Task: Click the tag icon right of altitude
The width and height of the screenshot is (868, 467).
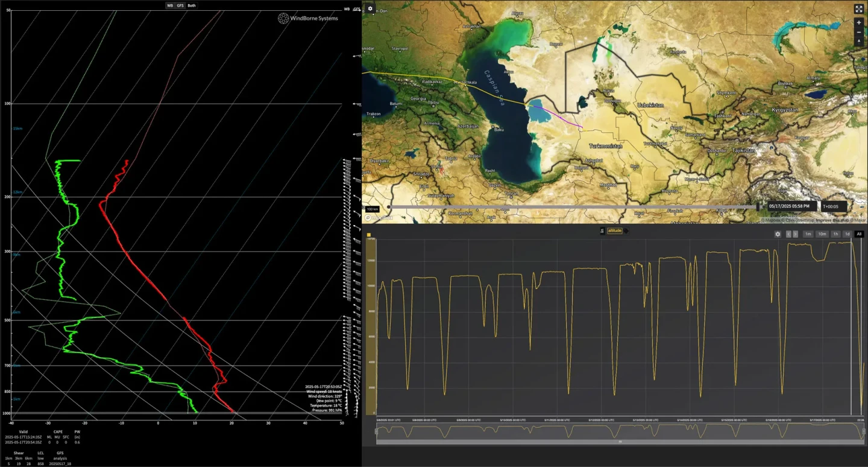Action: (626, 231)
